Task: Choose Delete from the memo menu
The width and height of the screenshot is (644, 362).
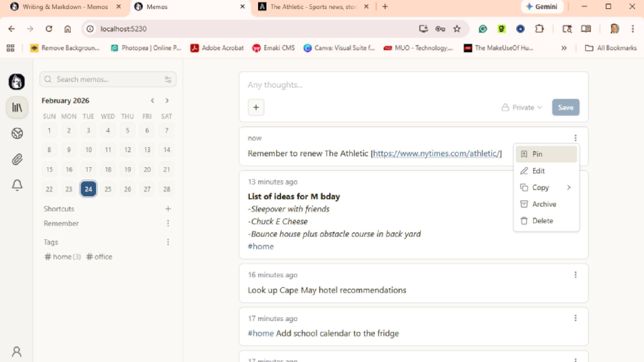Action: [x=546, y=221]
